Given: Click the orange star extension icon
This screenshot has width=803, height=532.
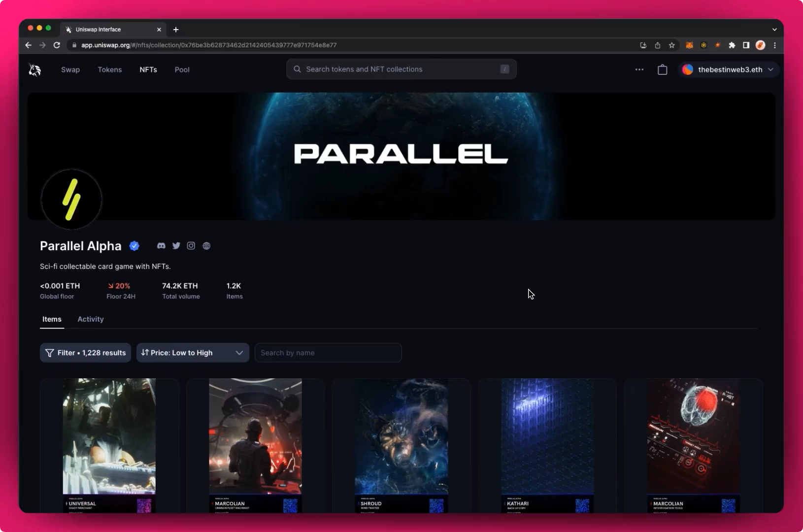Looking at the screenshot, I should (x=718, y=45).
